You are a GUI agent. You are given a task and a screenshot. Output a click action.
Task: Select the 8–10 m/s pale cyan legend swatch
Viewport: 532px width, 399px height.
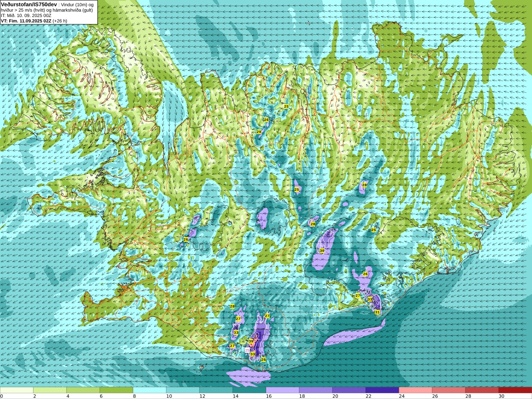[x=150, y=390]
